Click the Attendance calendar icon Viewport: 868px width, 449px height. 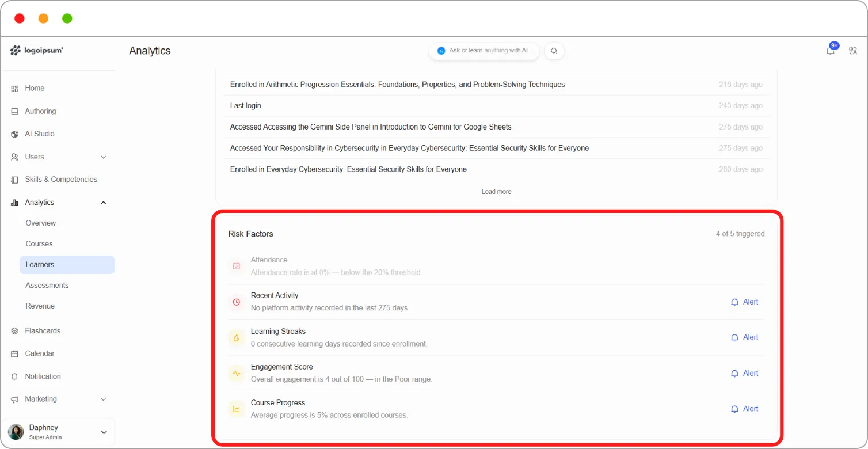tap(236, 266)
